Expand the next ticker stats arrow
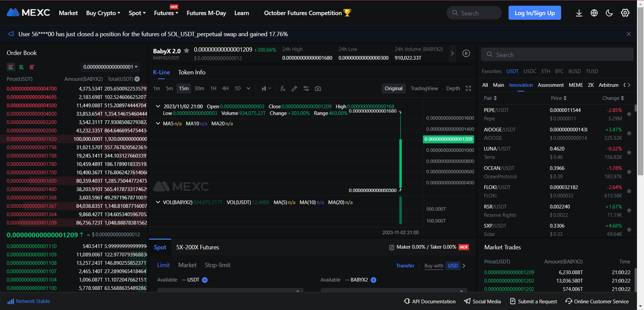Image resolution: width=644 pixels, height=310 pixels. pos(452,53)
